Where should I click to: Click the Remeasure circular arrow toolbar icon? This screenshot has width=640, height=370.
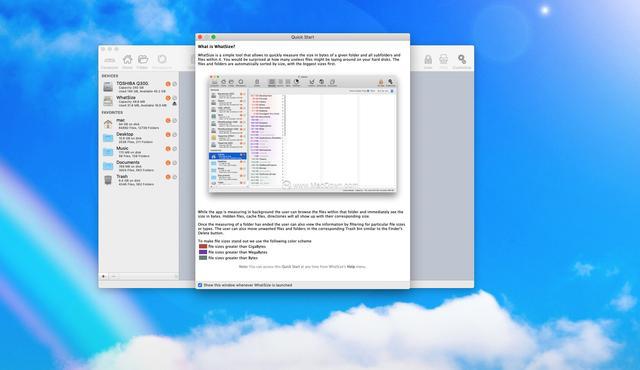point(162,59)
